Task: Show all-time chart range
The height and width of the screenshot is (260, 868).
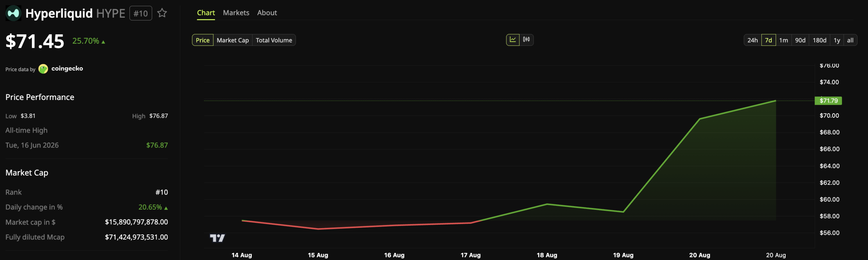Action: 850,40
